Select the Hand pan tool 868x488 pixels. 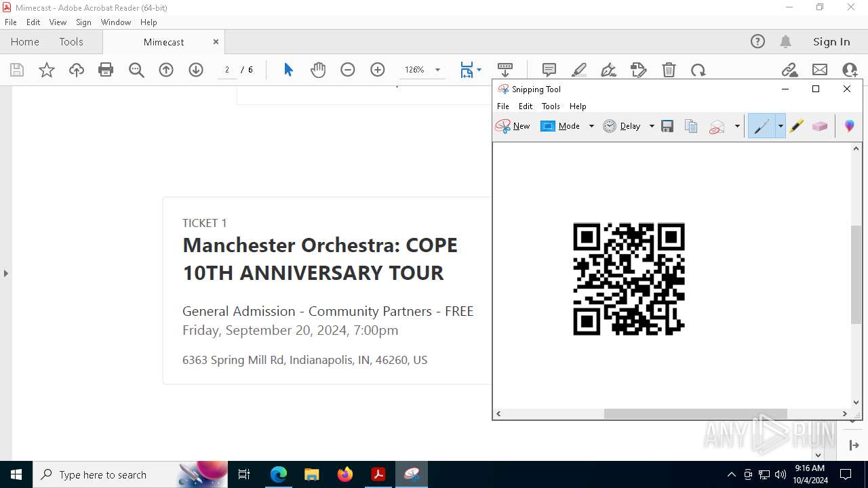(318, 70)
